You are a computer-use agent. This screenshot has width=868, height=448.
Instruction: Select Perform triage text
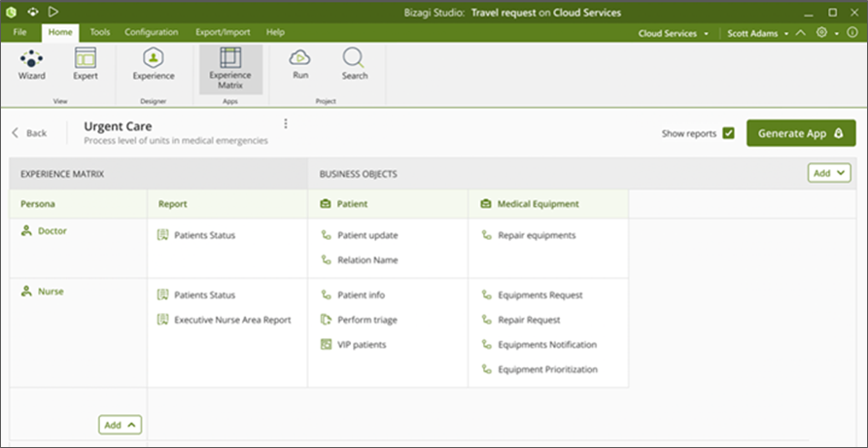pyautogui.click(x=367, y=320)
